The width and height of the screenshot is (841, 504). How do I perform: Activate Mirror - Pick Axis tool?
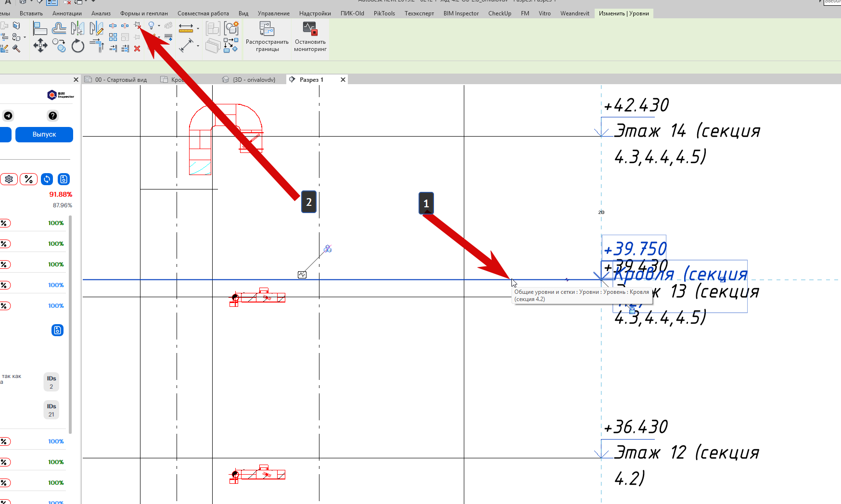(77, 28)
